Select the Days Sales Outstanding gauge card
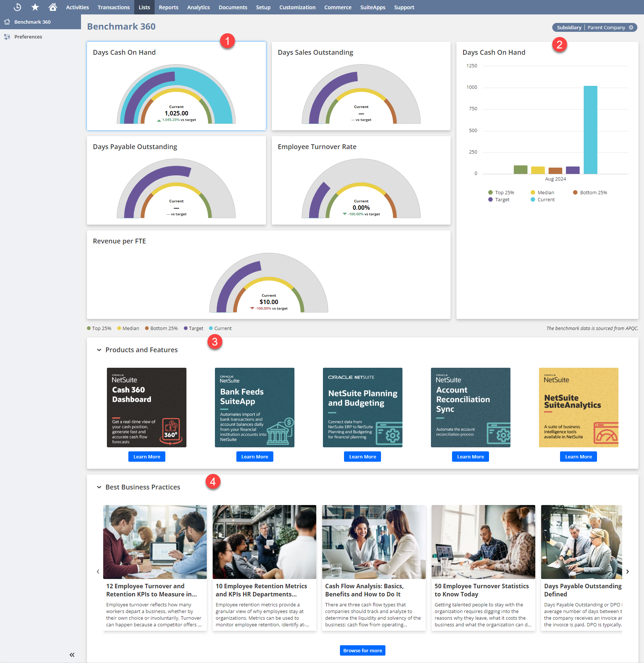Image resolution: width=644 pixels, height=663 pixels. [x=361, y=86]
